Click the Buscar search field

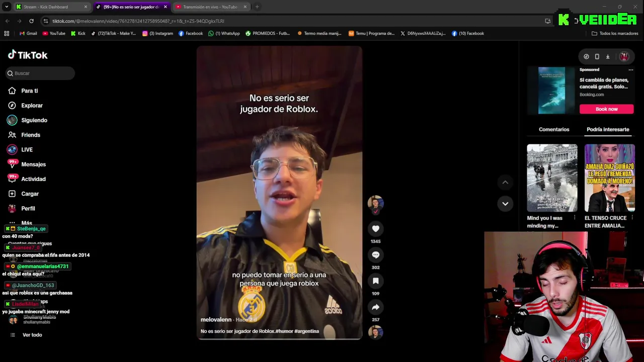click(40, 73)
